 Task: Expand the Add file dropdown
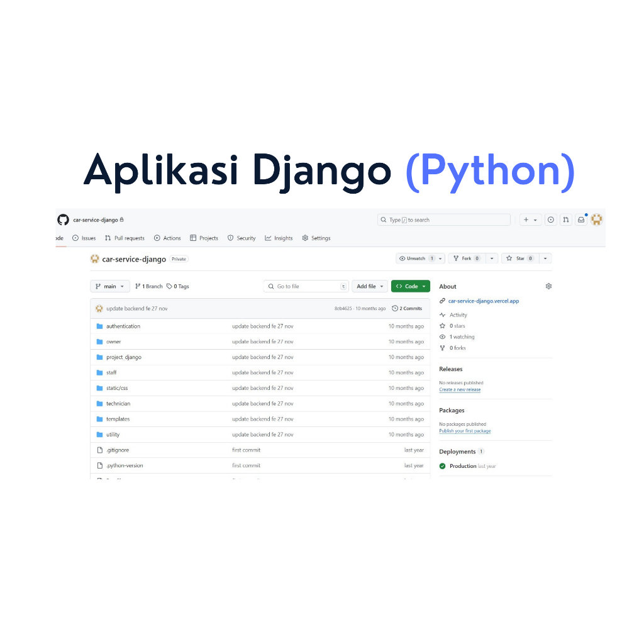click(370, 286)
